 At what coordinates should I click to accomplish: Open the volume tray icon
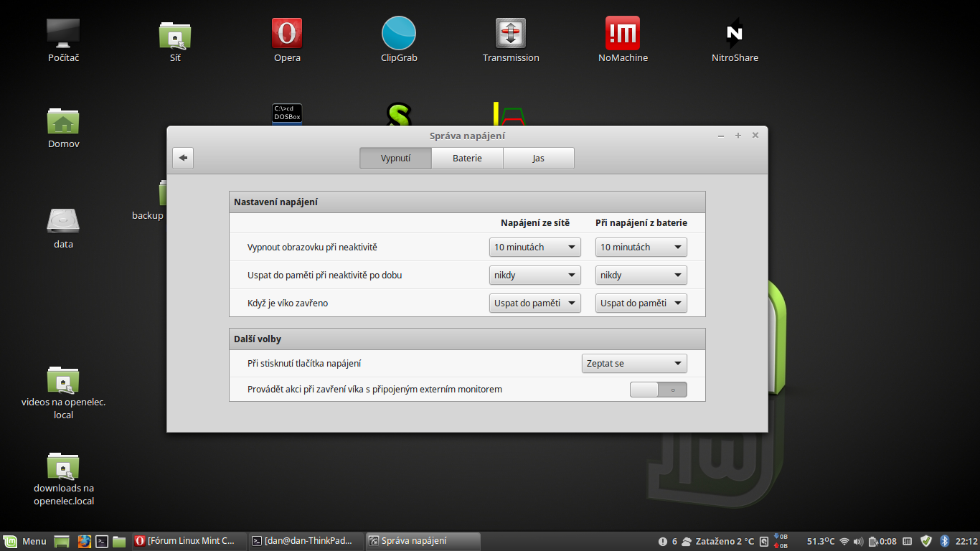point(858,541)
